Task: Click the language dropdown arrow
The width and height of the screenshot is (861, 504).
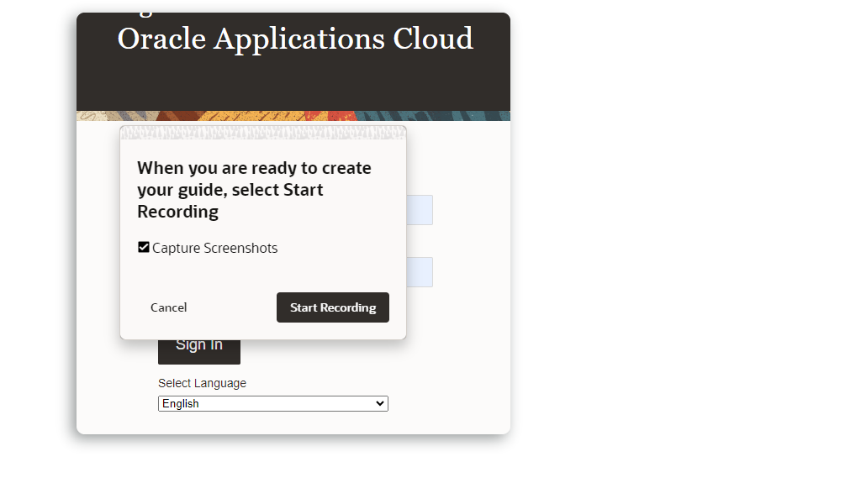Action: point(380,404)
